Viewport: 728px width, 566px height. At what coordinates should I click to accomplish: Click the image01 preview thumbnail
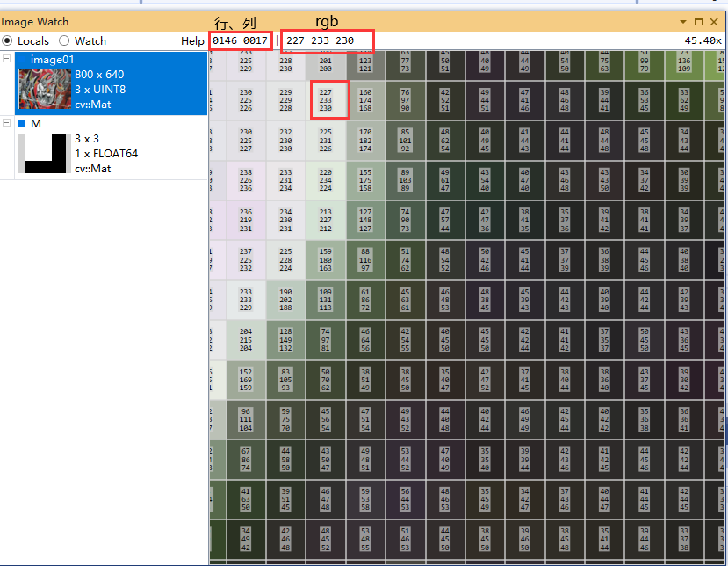(45, 88)
